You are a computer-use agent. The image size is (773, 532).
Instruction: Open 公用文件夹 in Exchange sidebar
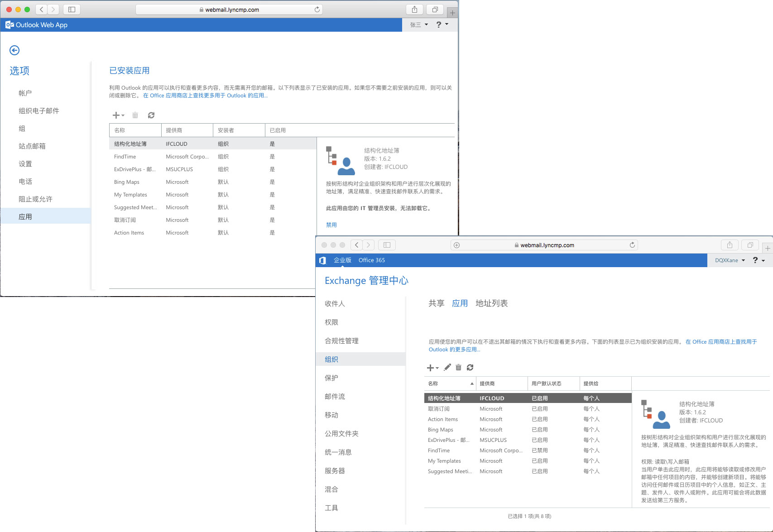coord(341,433)
